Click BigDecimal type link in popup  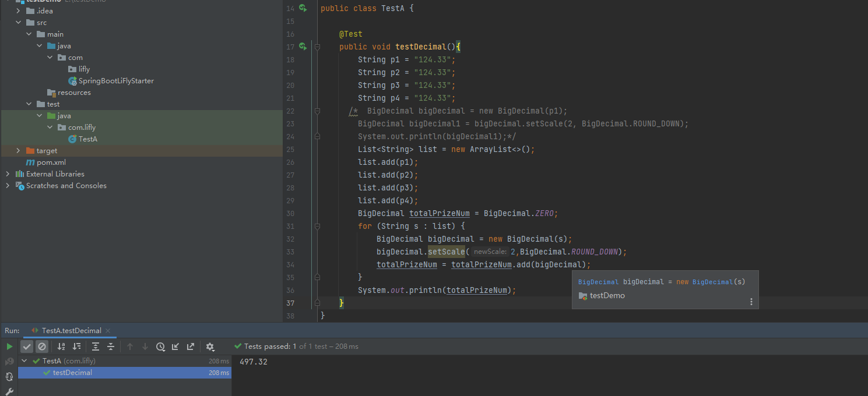click(598, 282)
